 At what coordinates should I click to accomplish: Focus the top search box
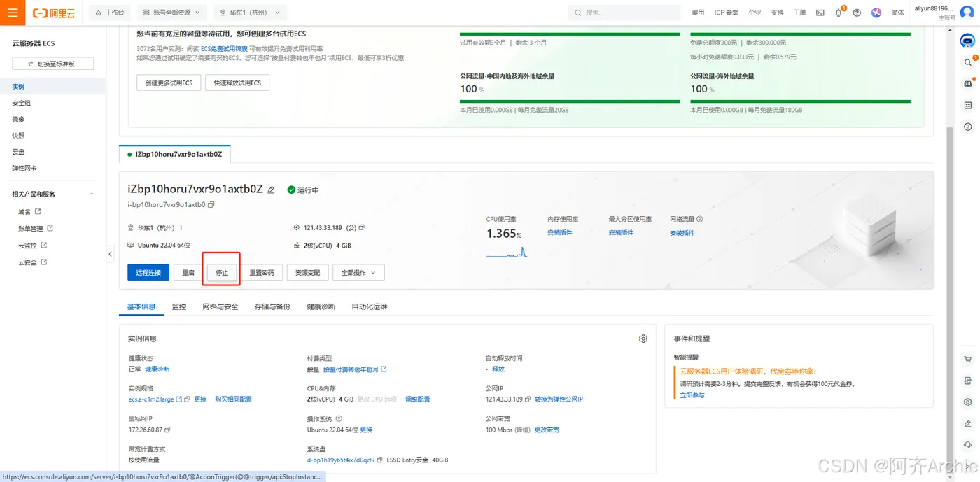tap(624, 13)
